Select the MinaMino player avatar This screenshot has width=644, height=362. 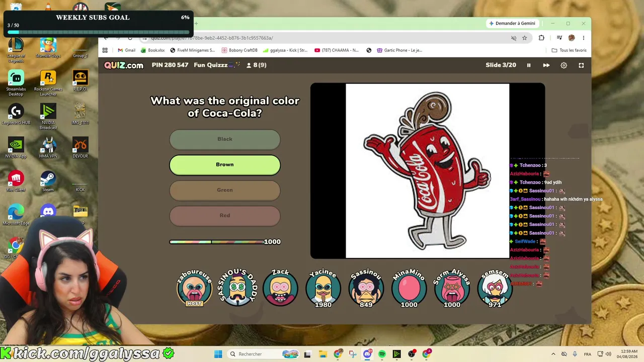[409, 289]
